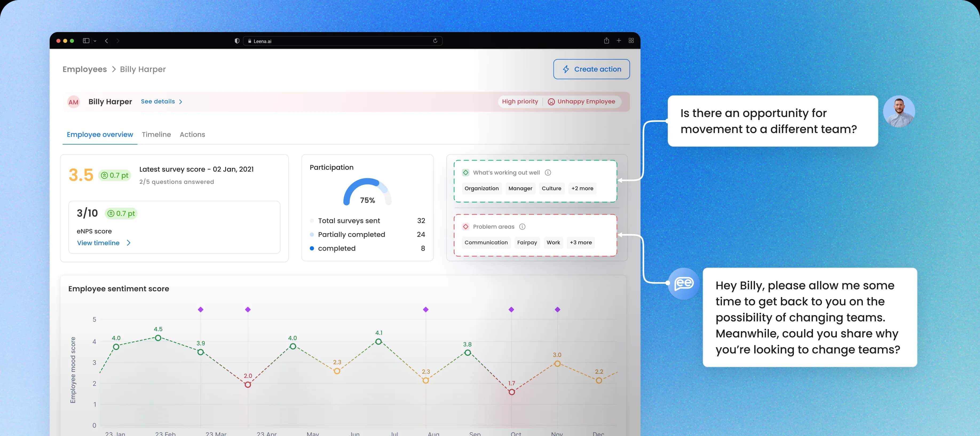Select the Fairpay chip
Screen dimensions: 980x436
click(x=527, y=243)
